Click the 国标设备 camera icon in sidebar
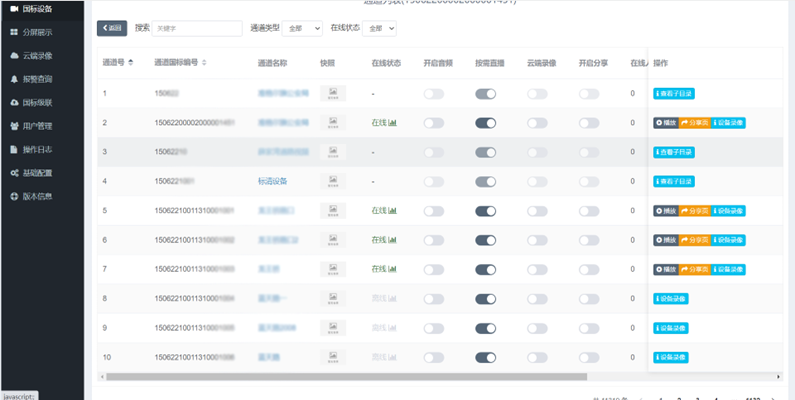Screen dimensions: 795x400 12,9
